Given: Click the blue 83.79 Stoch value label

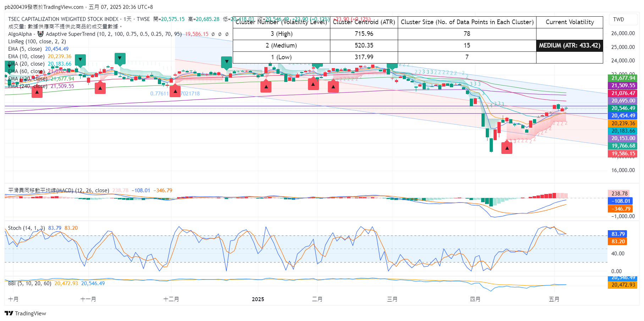Looking at the screenshot, I should click(618, 234).
